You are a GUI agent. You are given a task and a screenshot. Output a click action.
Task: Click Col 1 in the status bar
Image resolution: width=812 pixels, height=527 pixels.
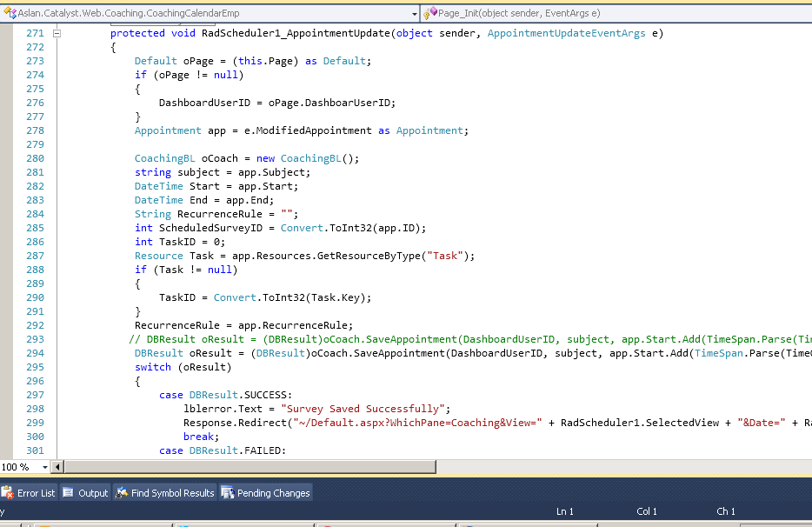pos(647,511)
